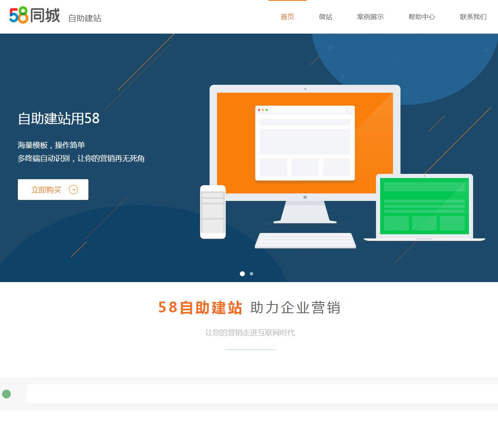Open 帮助中心 from the navigation

(x=422, y=17)
